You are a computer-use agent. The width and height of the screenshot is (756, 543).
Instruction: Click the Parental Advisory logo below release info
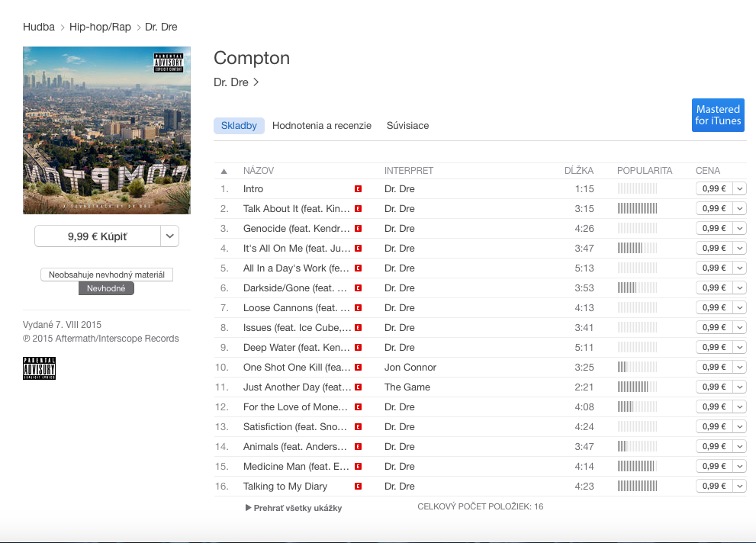39,368
